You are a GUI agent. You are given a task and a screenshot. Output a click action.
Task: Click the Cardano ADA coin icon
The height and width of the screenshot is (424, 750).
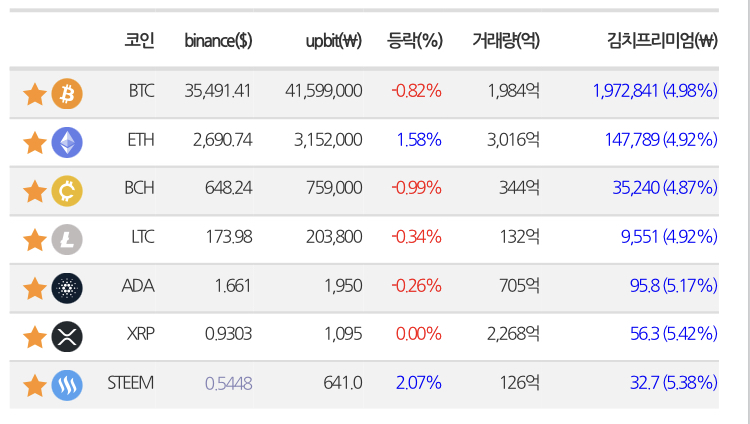pyautogui.click(x=67, y=288)
